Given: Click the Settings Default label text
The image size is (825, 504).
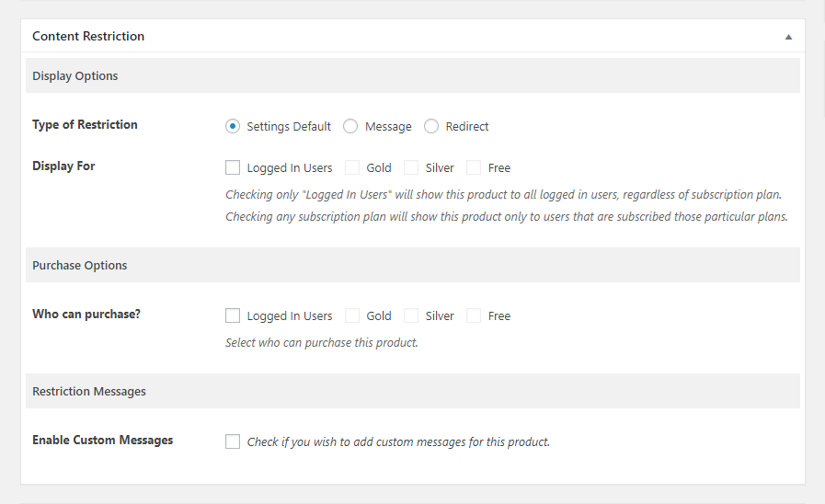Looking at the screenshot, I should (x=289, y=127).
